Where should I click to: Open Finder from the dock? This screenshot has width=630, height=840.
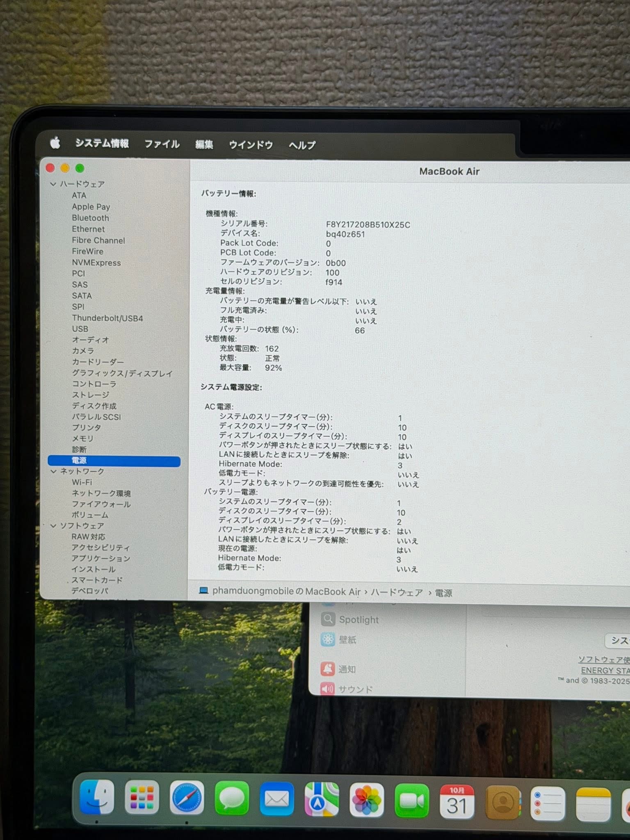[97, 797]
